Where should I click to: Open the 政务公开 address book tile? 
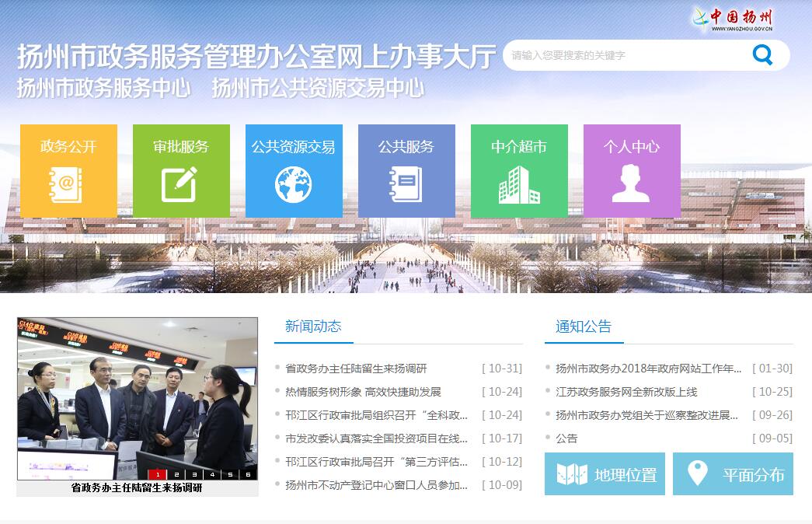point(68,171)
